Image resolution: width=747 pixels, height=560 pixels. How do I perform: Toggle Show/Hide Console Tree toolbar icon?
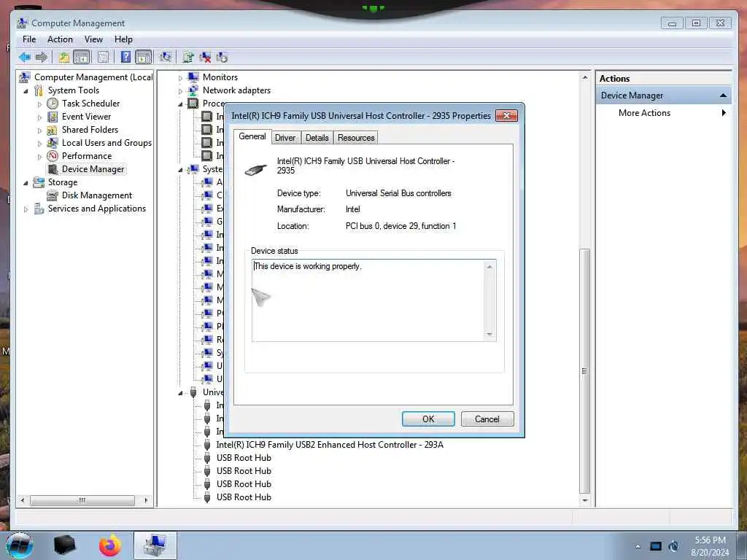point(82,58)
